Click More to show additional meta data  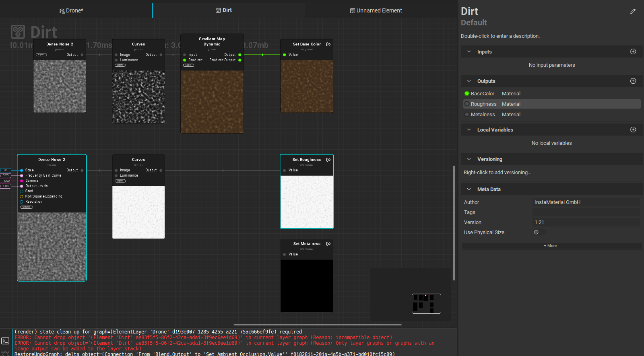point(551,246)
